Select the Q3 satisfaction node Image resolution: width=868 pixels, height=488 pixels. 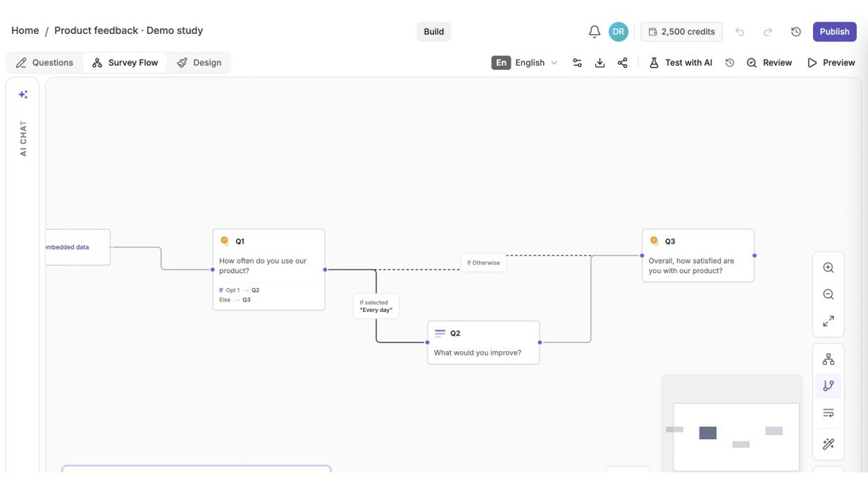698,256
